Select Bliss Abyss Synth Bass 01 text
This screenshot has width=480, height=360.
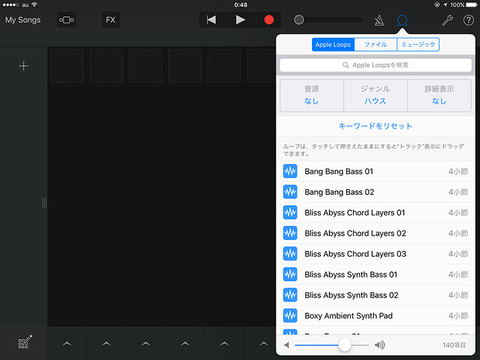pyautogui.click(x=351, y=275)
